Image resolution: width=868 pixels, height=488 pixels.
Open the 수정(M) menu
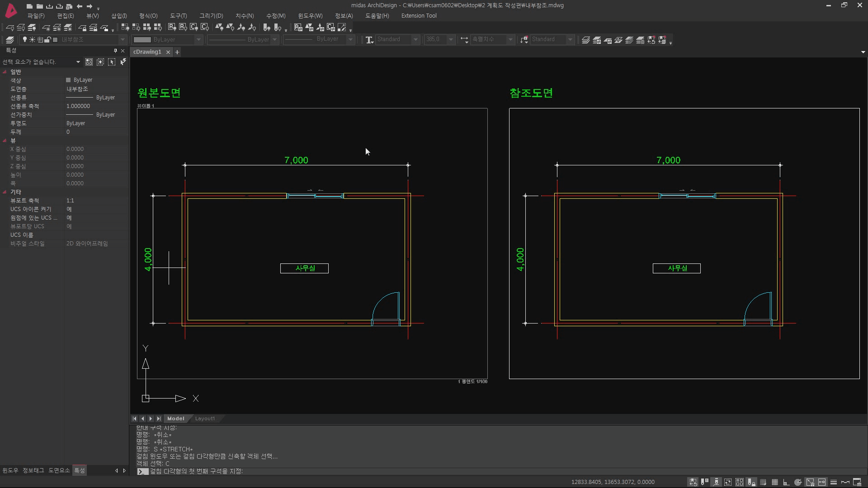click(276, 16)
